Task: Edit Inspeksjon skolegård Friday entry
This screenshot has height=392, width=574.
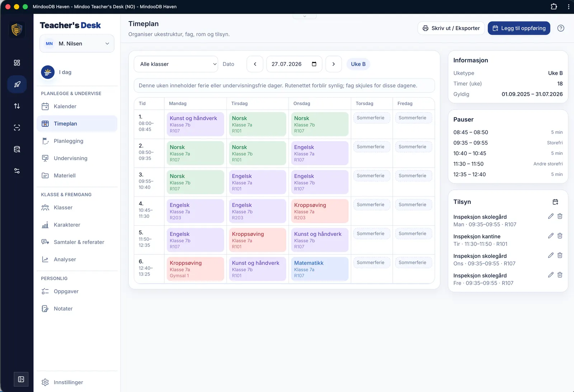Action: (x=551, y=275)
